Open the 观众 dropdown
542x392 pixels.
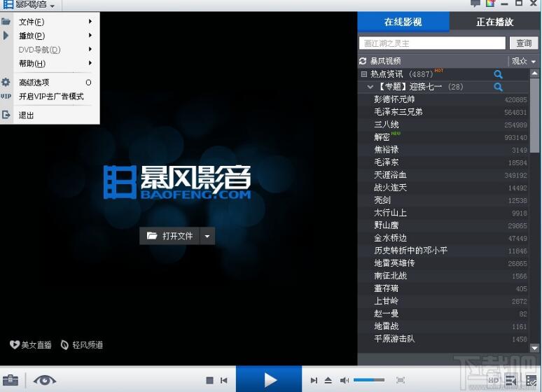tap(523, 61)
